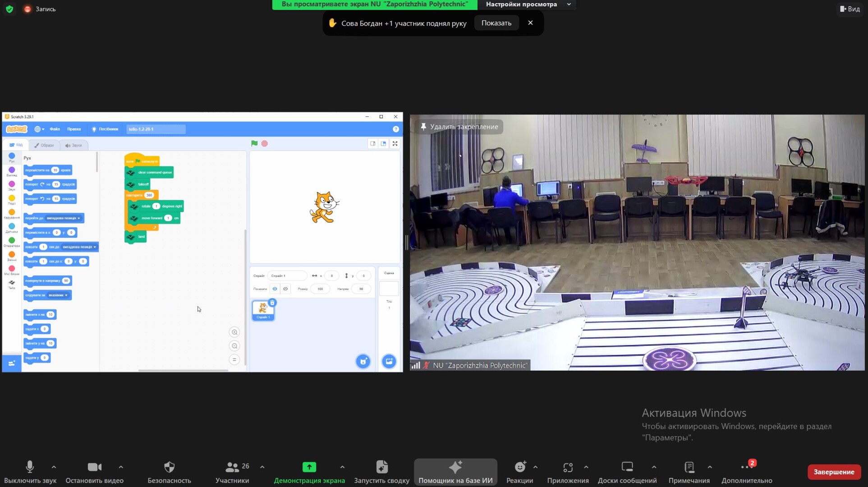This screenshot has width=868, height=487.
Task: Click the Scratch fullscreen stage icon
Action: pos(395,143)
